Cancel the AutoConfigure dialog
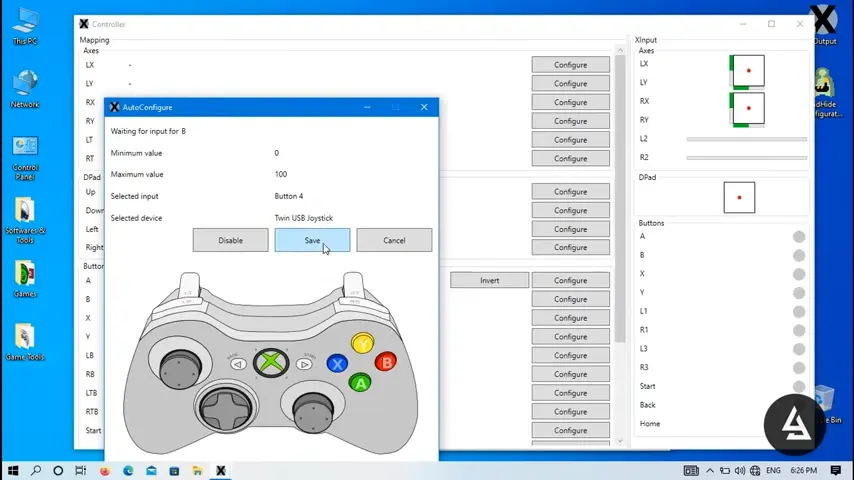The width and height of the screenshot is (854, 480). 394,240
